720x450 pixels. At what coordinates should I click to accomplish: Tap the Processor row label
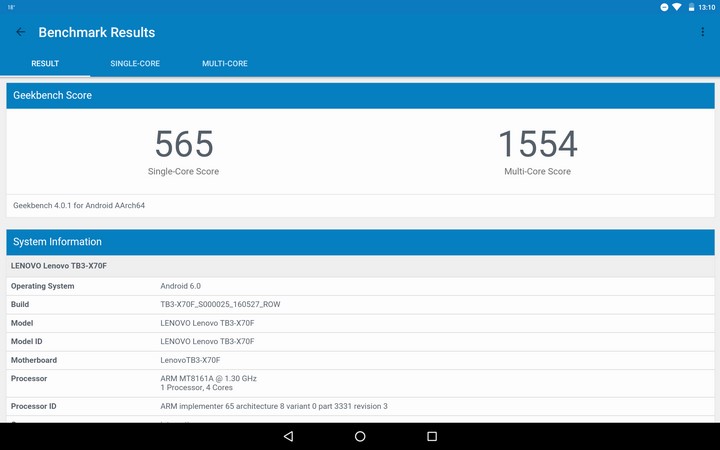point(29,379)
